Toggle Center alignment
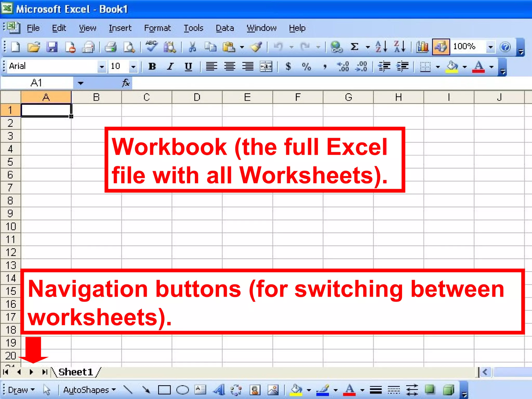This screenshot has width=532, height=399. [x=230, y=66]
